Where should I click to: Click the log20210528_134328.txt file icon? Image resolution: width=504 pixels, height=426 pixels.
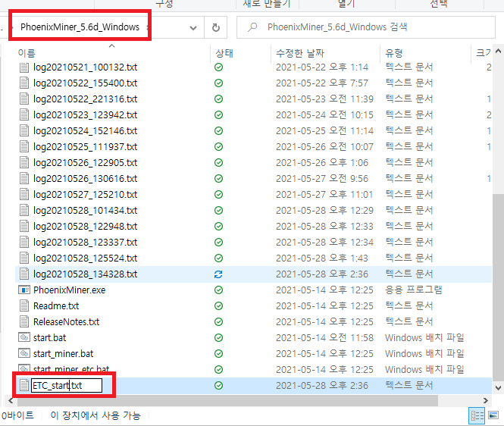[x=24, y=274]
